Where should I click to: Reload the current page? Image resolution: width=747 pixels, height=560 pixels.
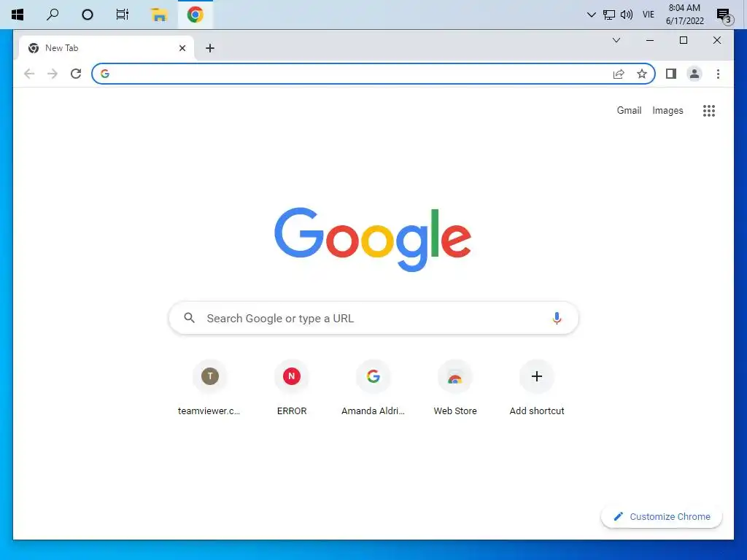pyautogui.click(x=76, y=74)
